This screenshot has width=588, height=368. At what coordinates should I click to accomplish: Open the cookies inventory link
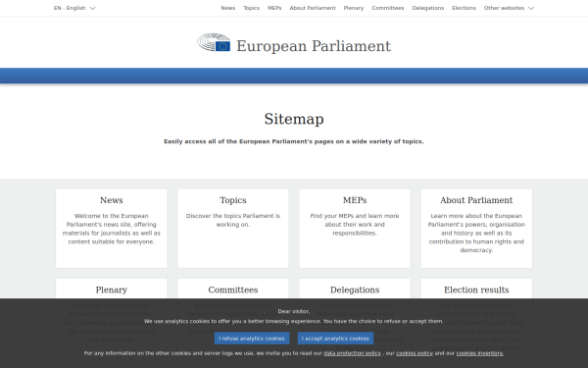(479, 353)
